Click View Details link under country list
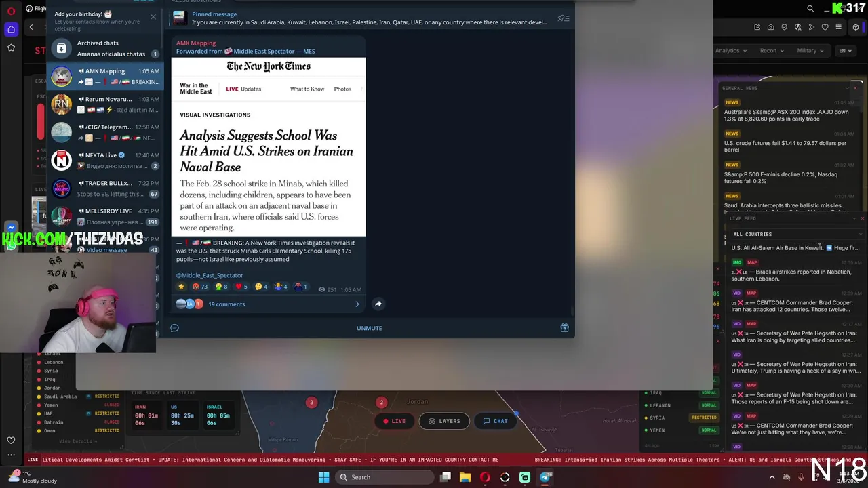 77,441
